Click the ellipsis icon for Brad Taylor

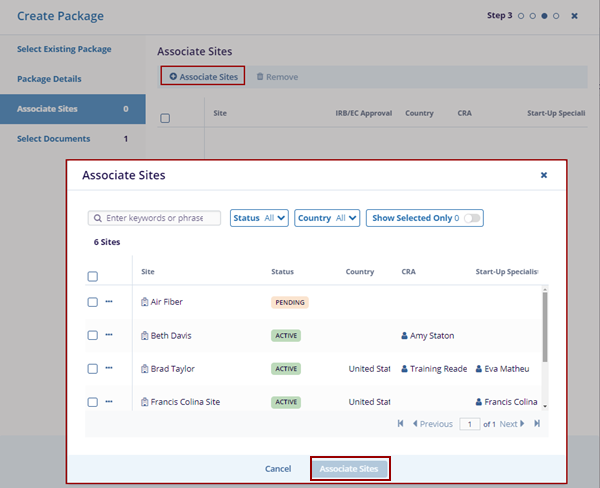click(x=109, y=368)
